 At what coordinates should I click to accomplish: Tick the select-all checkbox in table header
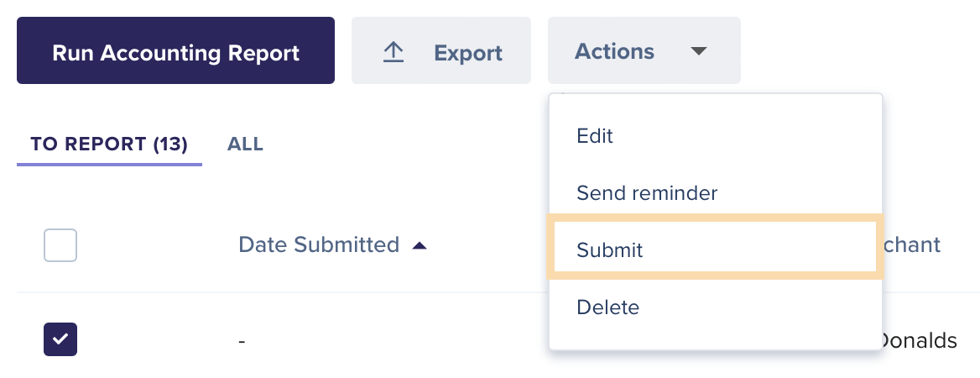click(x=60, y=245)
